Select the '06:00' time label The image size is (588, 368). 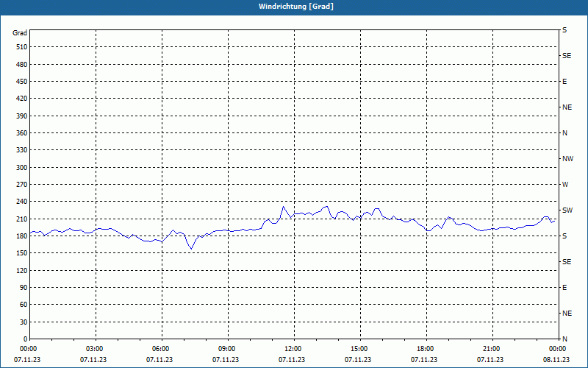click(x=162, y=349)
